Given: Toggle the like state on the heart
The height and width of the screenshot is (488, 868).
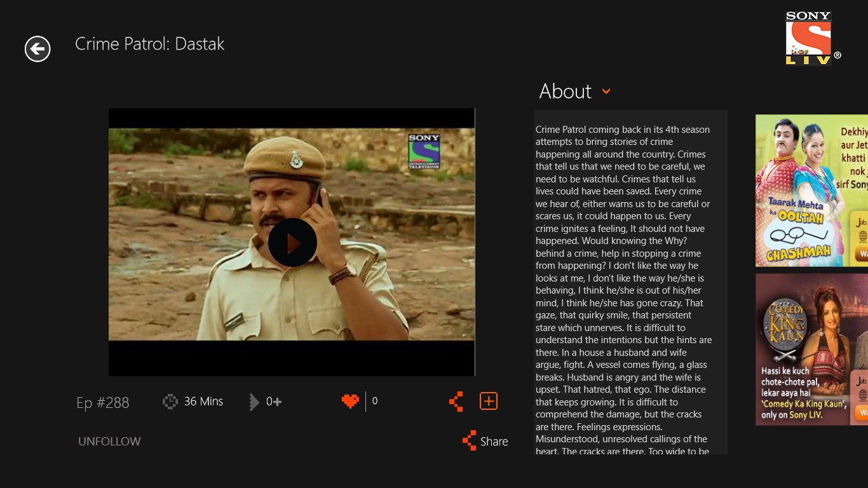Looking at the screenshot, I should [x=351, y=401].
